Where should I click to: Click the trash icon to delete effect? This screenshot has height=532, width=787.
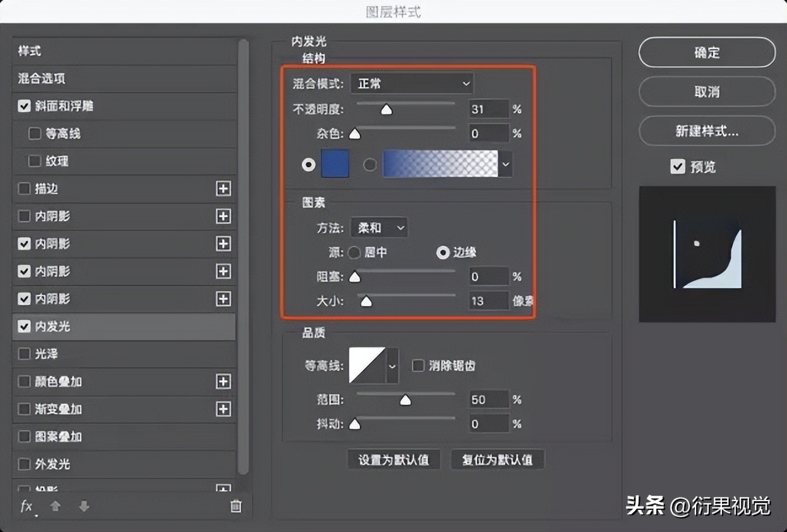click(x=235, y=506)
